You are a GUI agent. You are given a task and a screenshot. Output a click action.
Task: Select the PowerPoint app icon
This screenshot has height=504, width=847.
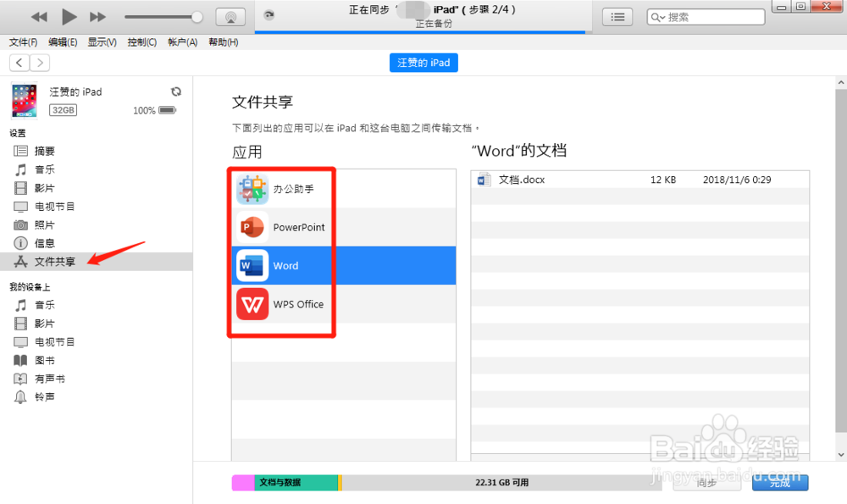(x=252, y=227)
